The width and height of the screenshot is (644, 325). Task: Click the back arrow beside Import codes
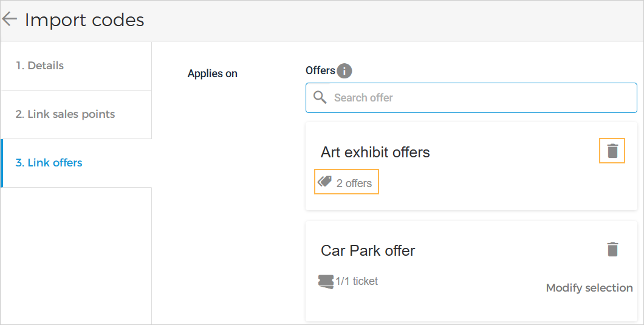[x=10, y=19]
